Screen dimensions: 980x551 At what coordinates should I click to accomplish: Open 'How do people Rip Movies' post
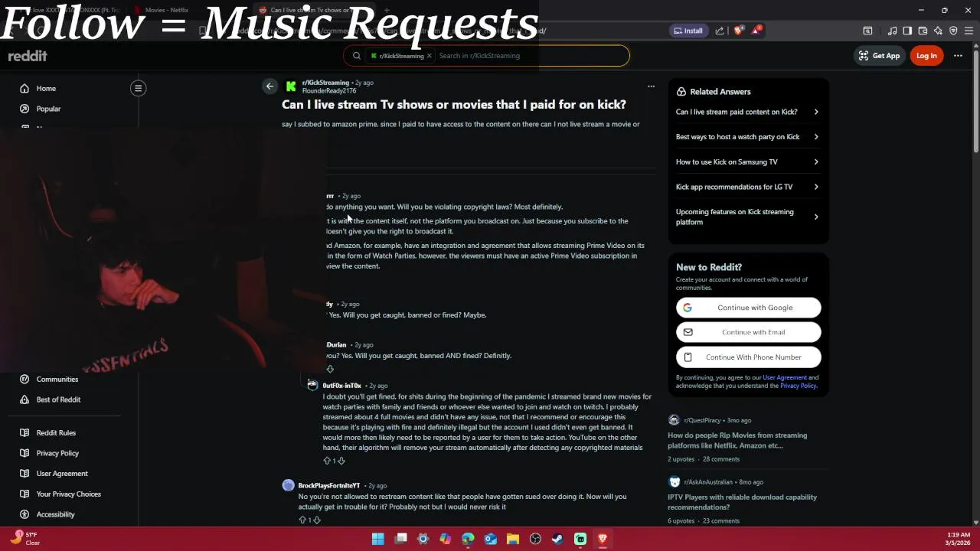pos(737,440)
